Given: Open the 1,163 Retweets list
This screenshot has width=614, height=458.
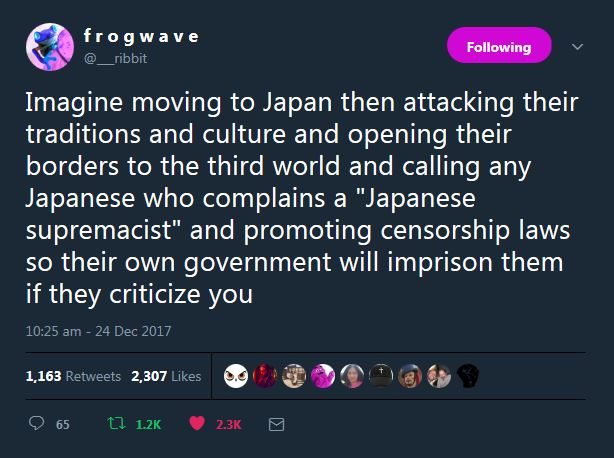Looking at the screenshot, I should point(73,376).
